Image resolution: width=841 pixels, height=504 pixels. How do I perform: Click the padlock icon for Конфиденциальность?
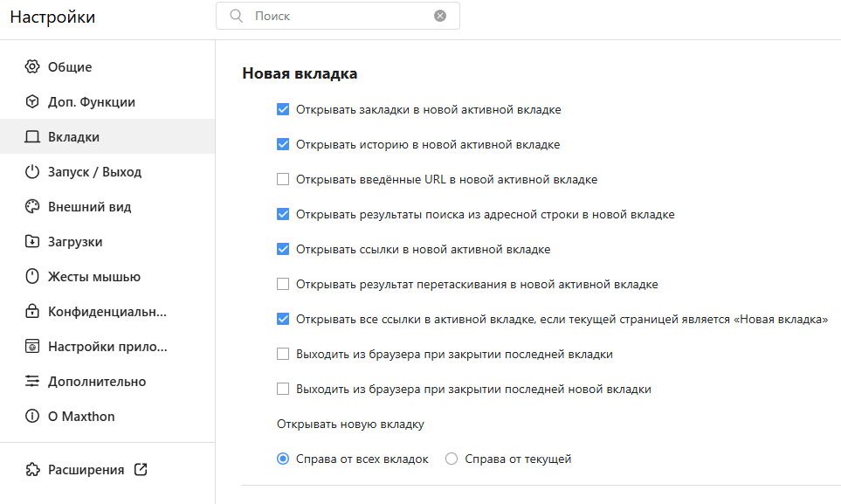[x=32, y=312]
